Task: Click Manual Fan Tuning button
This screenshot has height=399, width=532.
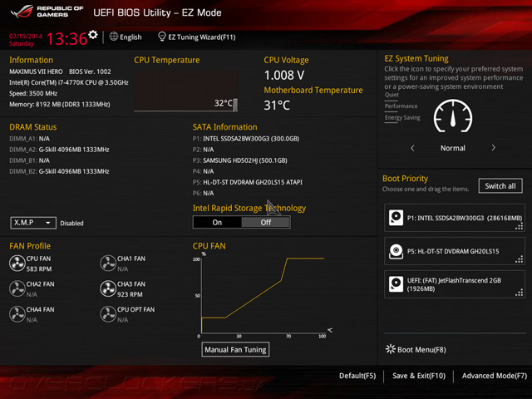Action: [235, 349]
